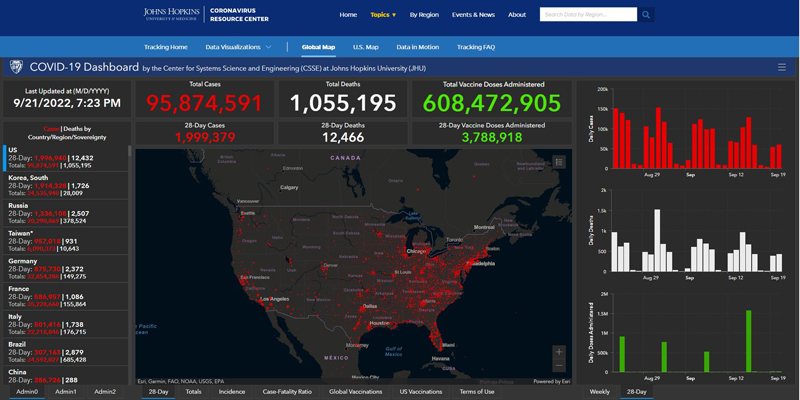Select Brazil in country list
Screen dimensions: 800x400
tap(66, 352)
